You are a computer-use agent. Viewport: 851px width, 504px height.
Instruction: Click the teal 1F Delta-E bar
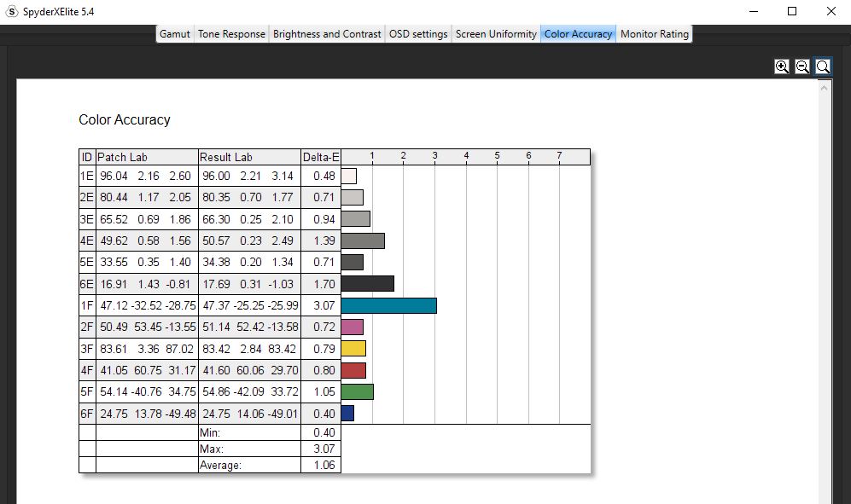(x=388, y=305)
